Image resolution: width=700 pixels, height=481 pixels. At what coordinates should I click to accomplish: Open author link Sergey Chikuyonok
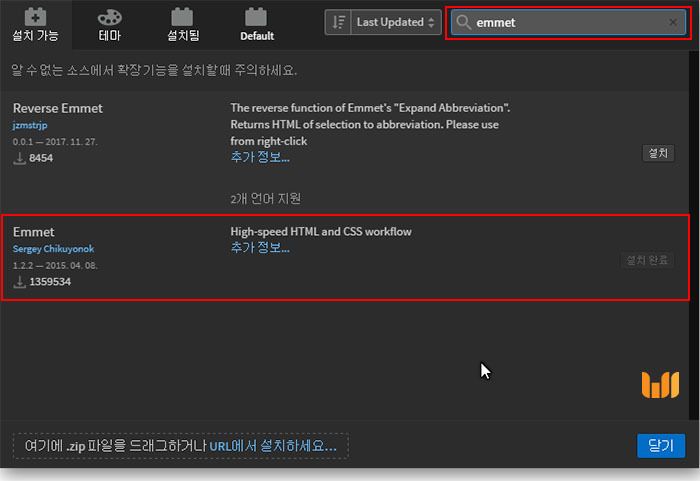(53, 249)
